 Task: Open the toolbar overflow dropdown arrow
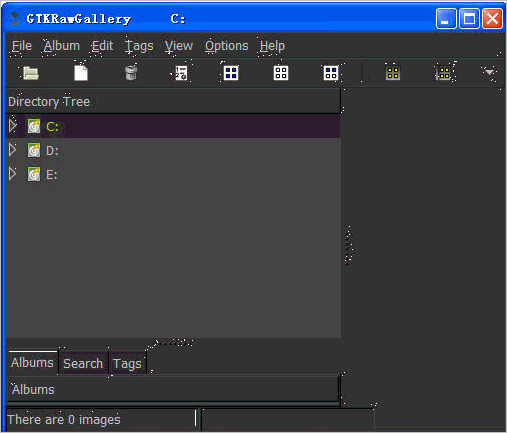(x=489, y=72)
